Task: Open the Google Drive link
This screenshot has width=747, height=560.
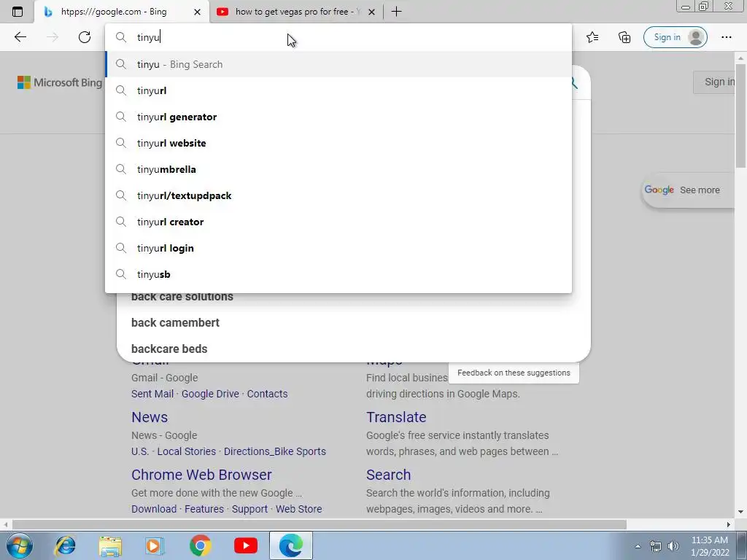Action: (210, 394)
